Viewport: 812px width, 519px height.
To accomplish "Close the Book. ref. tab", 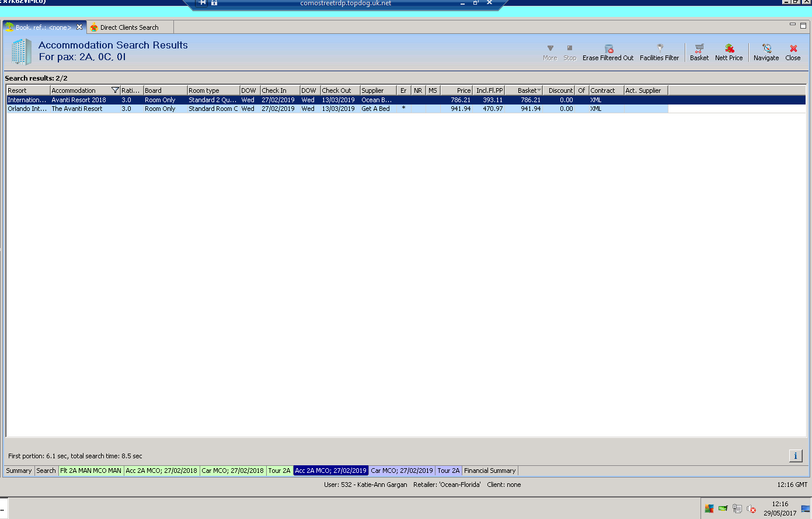I will (x=79, y=27).
